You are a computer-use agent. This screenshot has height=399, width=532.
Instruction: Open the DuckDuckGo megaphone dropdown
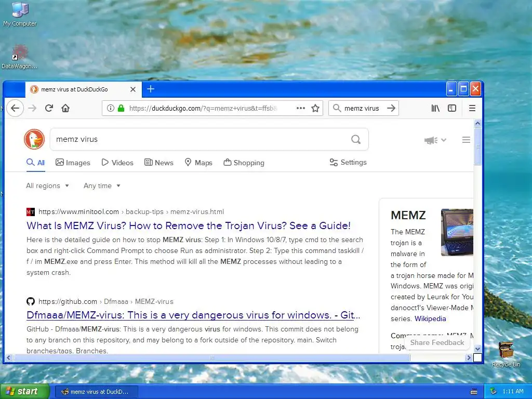[x=435, y=140]
